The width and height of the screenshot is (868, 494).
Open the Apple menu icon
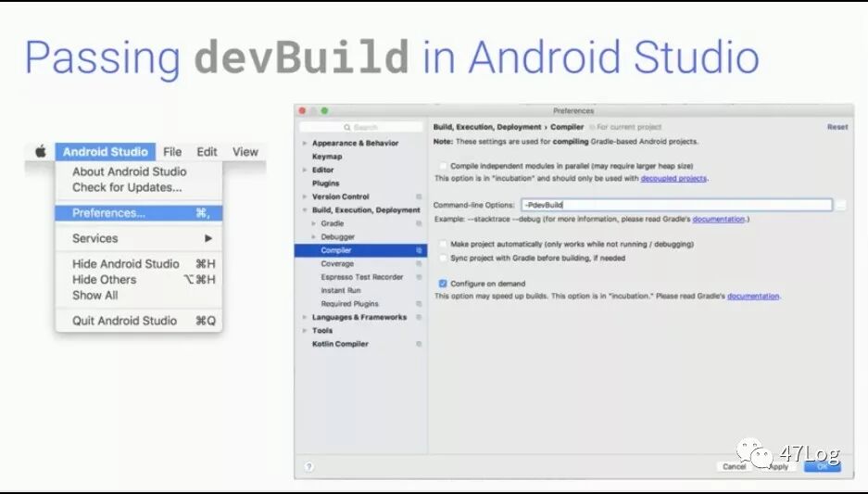point(41,151)
